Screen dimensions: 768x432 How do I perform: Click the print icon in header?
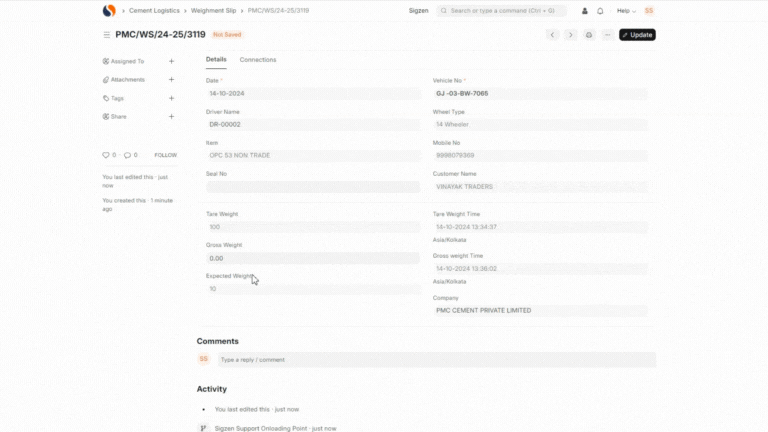(589, 35)
